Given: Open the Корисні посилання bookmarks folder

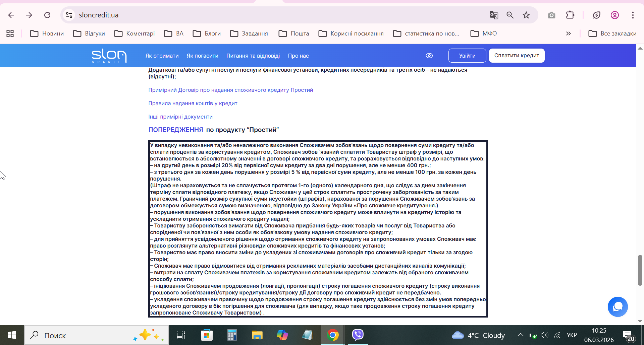Looking at the screenshot, I should pos(351,33).
